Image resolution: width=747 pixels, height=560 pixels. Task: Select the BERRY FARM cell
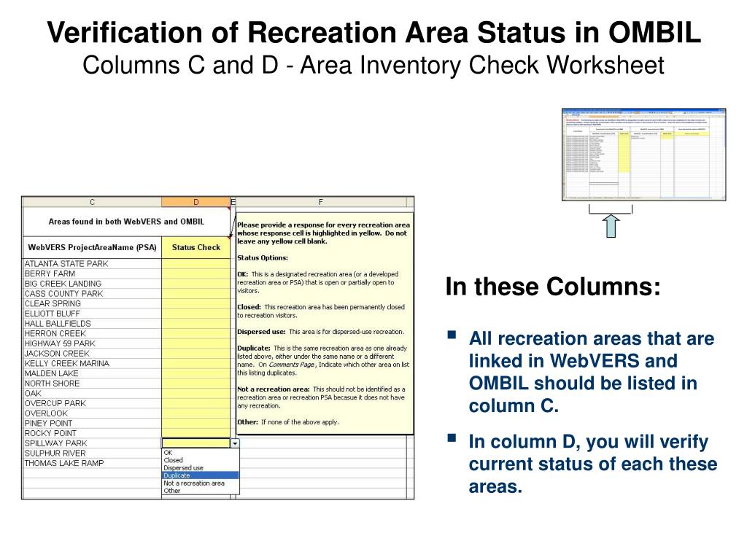tap(92, 273)
